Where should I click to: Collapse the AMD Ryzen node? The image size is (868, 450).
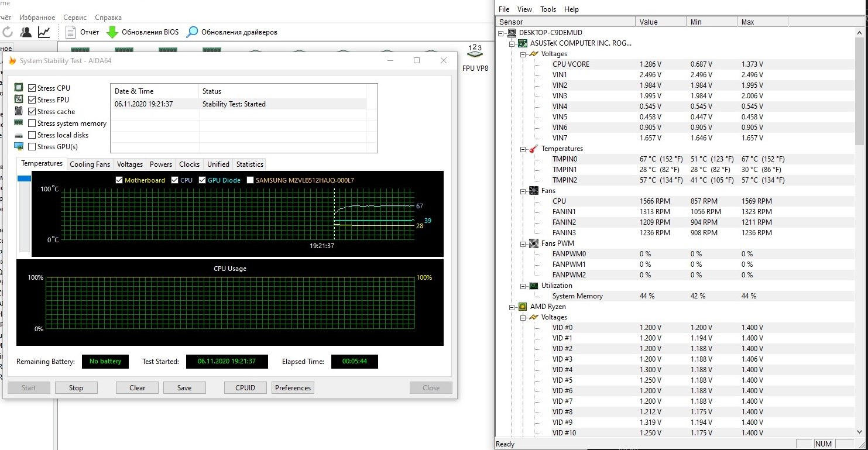pos(512,307)
